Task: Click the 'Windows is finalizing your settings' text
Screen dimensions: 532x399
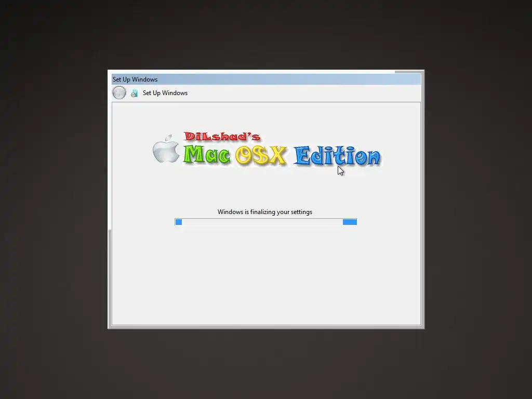Action: [264, 212]
